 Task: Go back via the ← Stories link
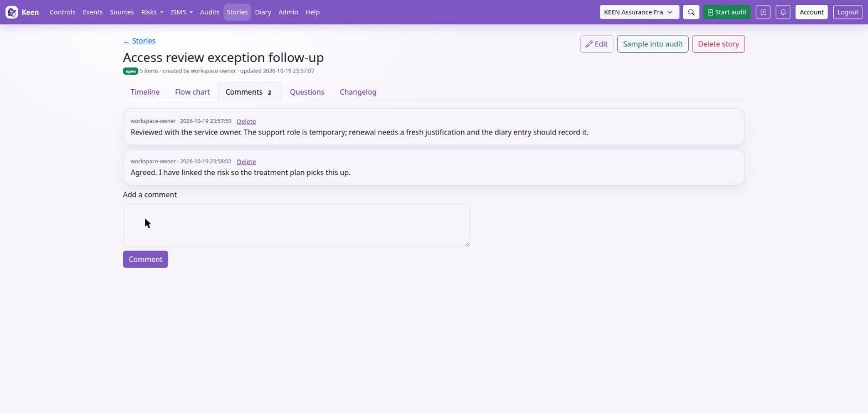coord(139,41)
